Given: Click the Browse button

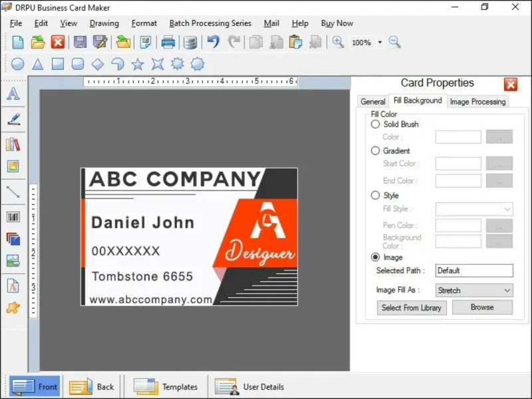Looking at the screenshot, I should click(x=482, y=307).
